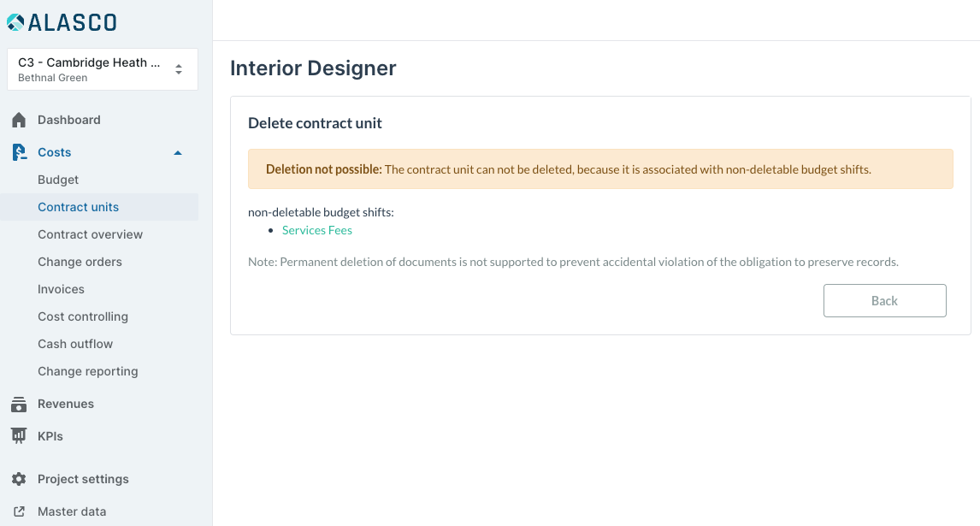
Task: Click the Alasco logo icon
Action: click(x=15, y=22)
